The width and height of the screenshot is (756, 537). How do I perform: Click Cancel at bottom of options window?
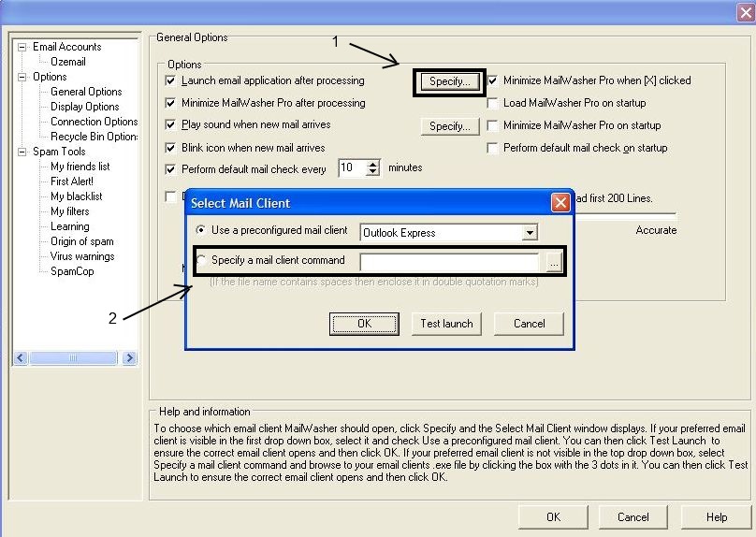(x=633, y=517)
